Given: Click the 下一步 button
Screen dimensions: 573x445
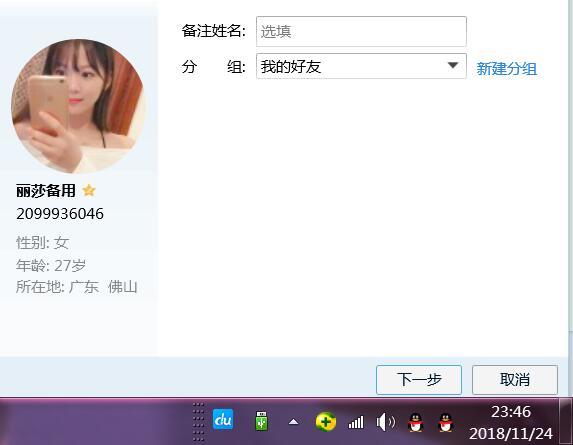Looking at the screenshot, I should coord(419,380).
